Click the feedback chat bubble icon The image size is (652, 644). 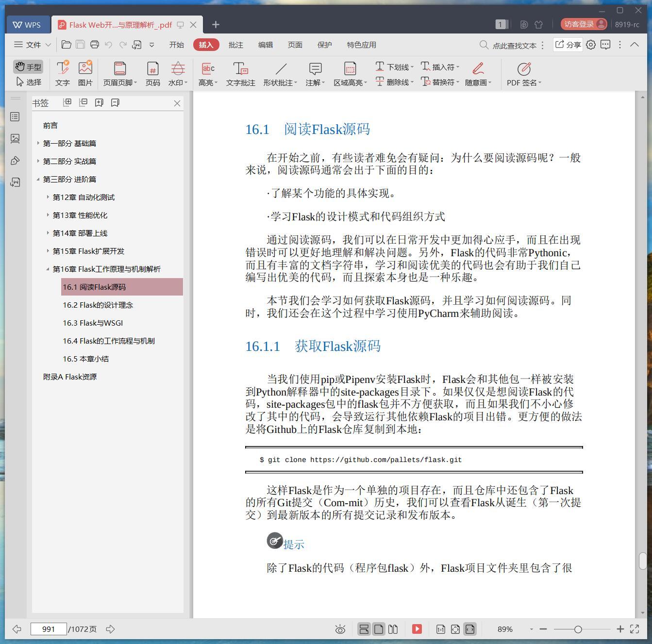pyautogui.click(x=605, y=45)
